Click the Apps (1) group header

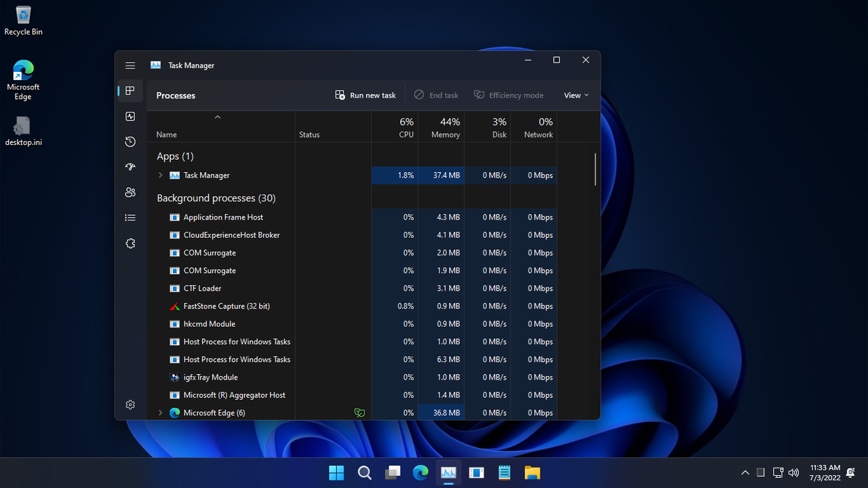[175, 157]
